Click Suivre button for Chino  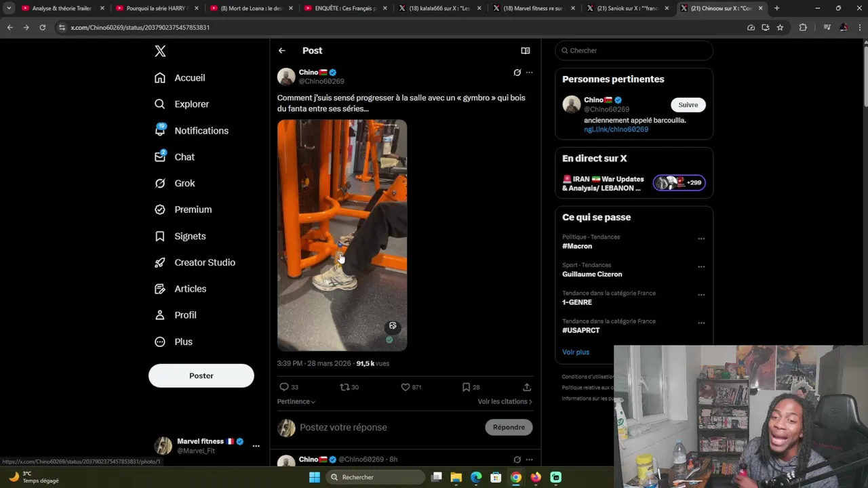click(688, 104)
